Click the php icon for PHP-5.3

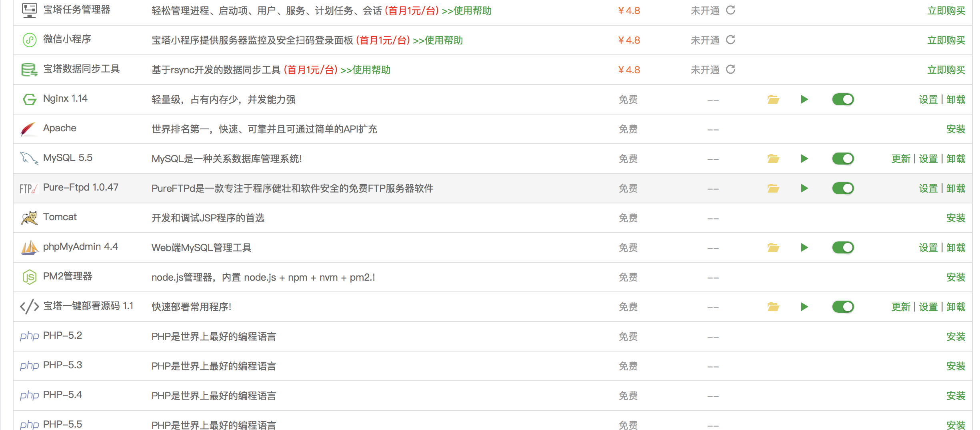pos(29,366)
